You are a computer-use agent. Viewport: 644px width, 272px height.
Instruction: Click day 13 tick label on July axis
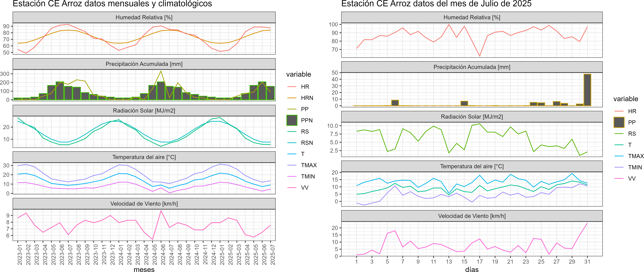[449, 261]
